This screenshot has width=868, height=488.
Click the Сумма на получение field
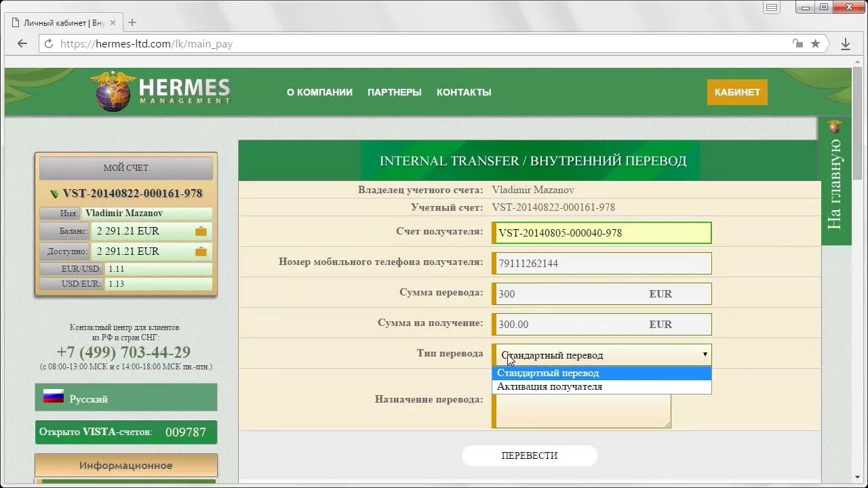click(x=602, y=324)
